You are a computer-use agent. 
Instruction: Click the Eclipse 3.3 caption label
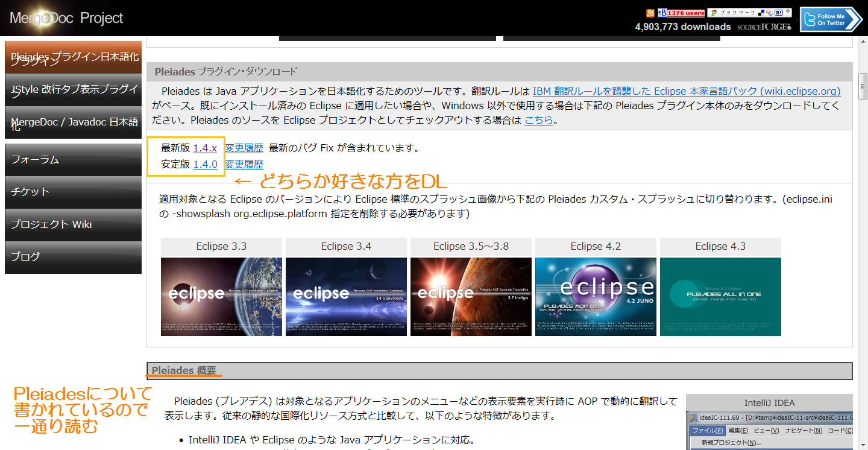221,246
